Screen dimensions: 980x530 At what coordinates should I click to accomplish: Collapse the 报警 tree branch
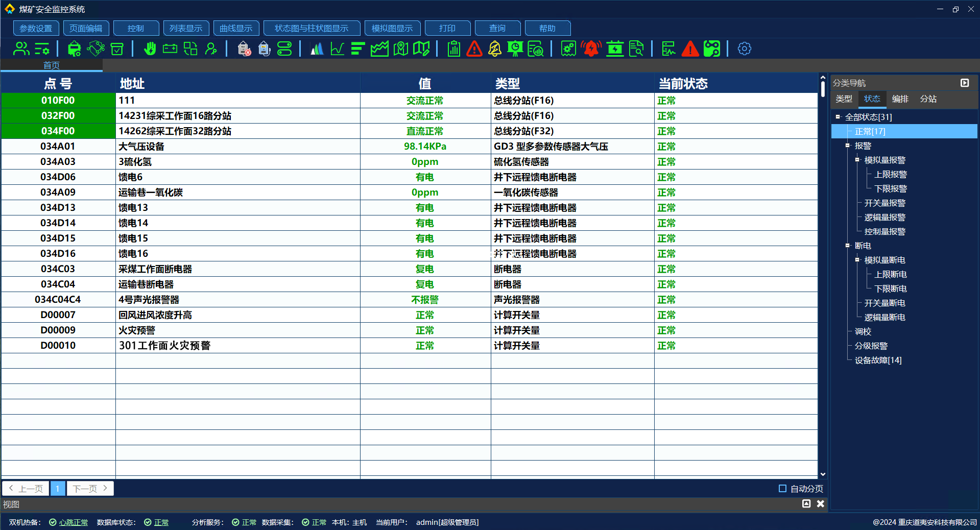847,146
